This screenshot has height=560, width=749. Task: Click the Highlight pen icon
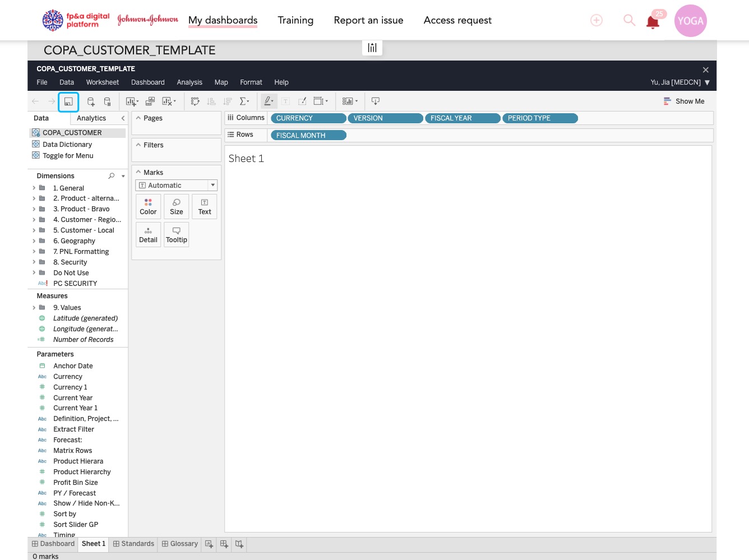pos(269,101)
